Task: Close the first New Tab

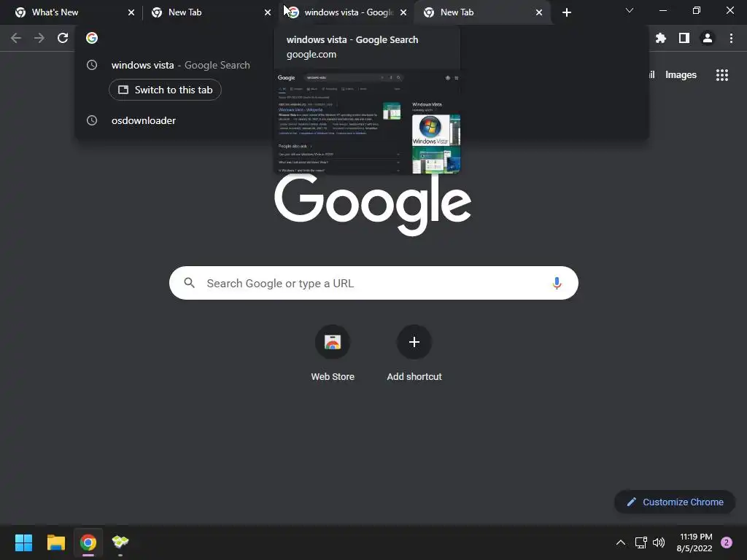Action: click(268, 12)
